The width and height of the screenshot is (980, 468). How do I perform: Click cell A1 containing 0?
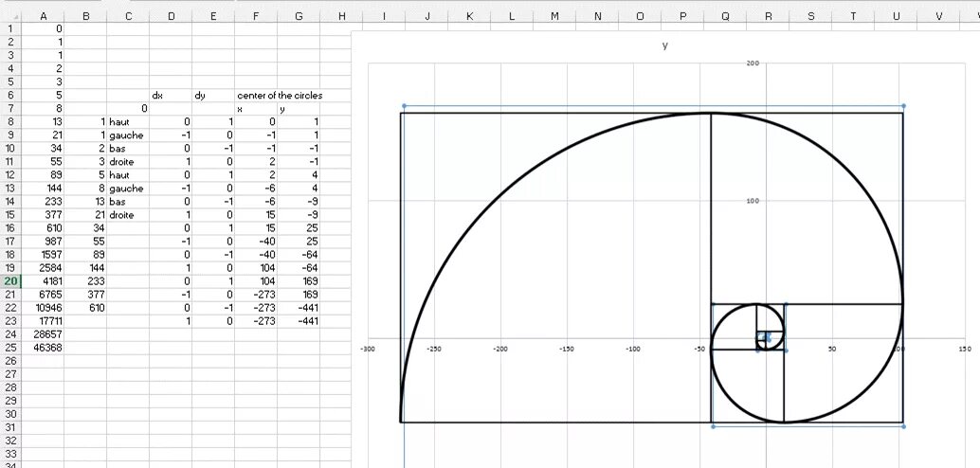[x=44, y=28]
